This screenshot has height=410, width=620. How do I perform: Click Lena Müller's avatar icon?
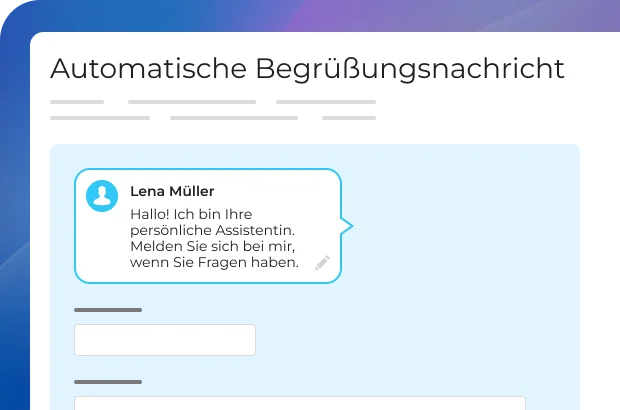tap(102, 196)
